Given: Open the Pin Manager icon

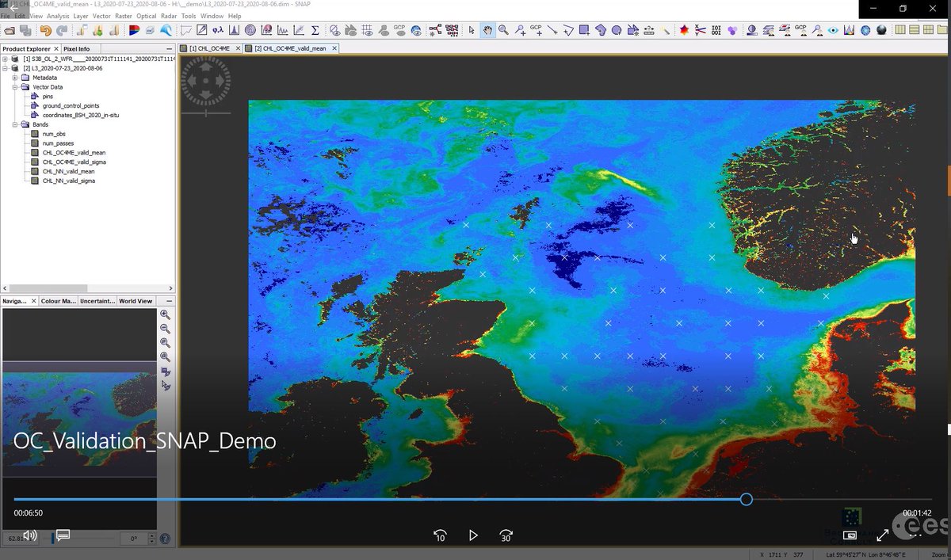Looking at the screenshot, I should [817, 30].
